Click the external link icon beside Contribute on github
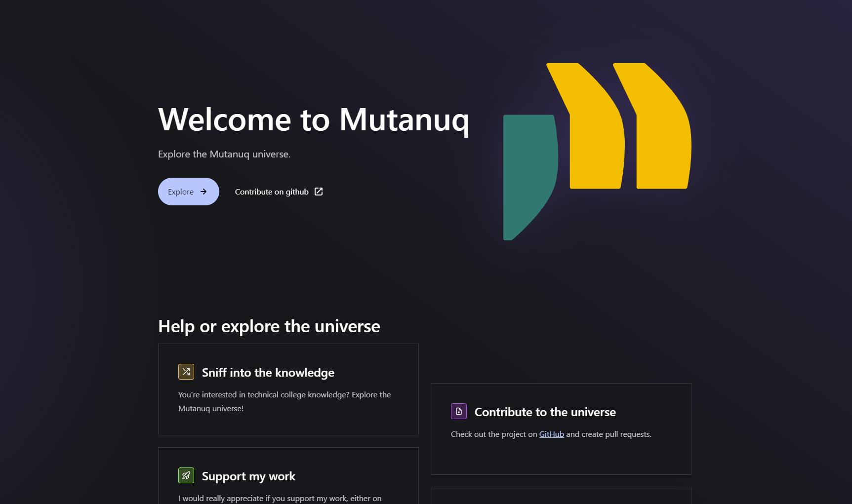The image size is (852, 504). pyautogui.click(x=319, y=192)
